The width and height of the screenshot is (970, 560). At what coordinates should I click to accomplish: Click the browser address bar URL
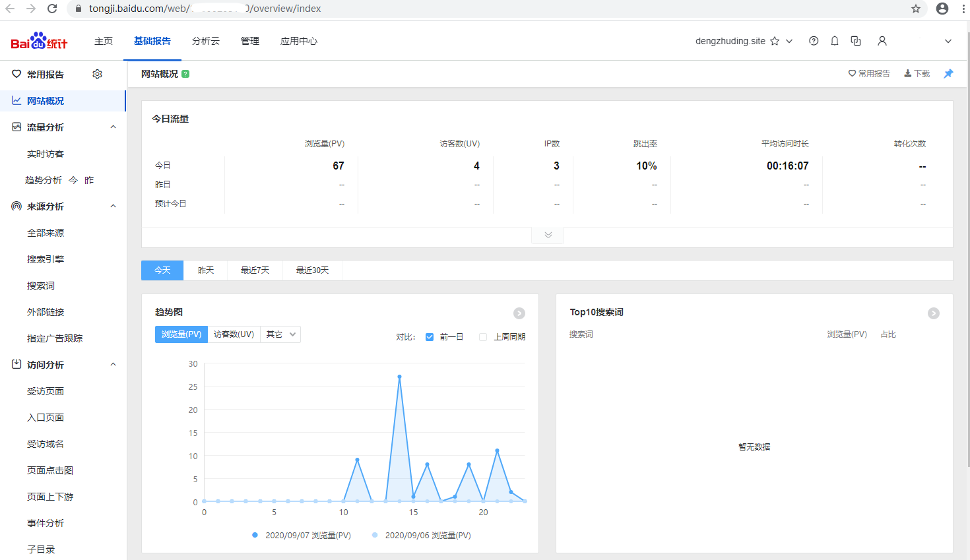tap(205, 9)
